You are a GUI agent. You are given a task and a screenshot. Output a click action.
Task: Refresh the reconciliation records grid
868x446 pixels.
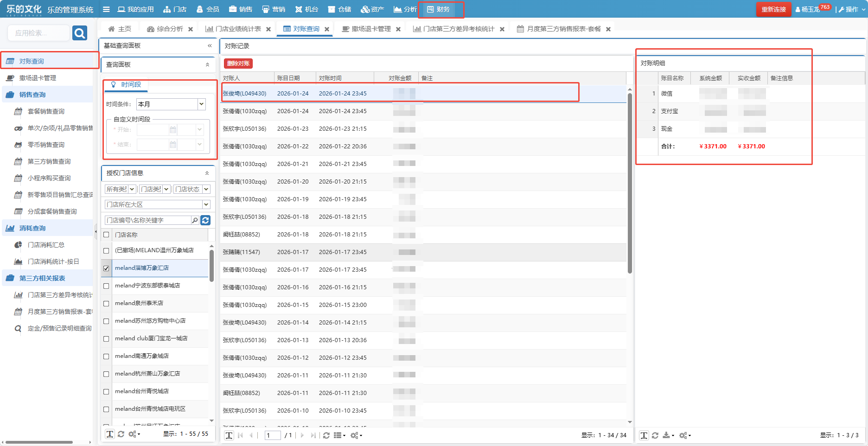pos(326,435)
